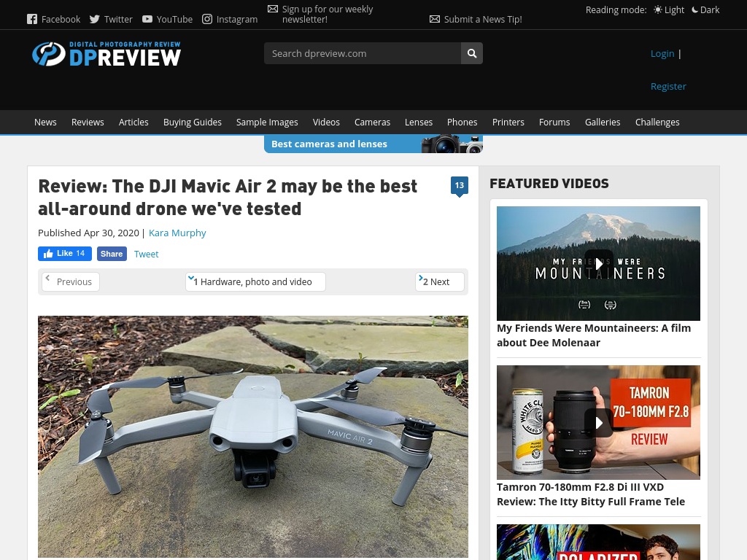
Task: Play the Mountaineers video
Action: click(x=598, y=263)
